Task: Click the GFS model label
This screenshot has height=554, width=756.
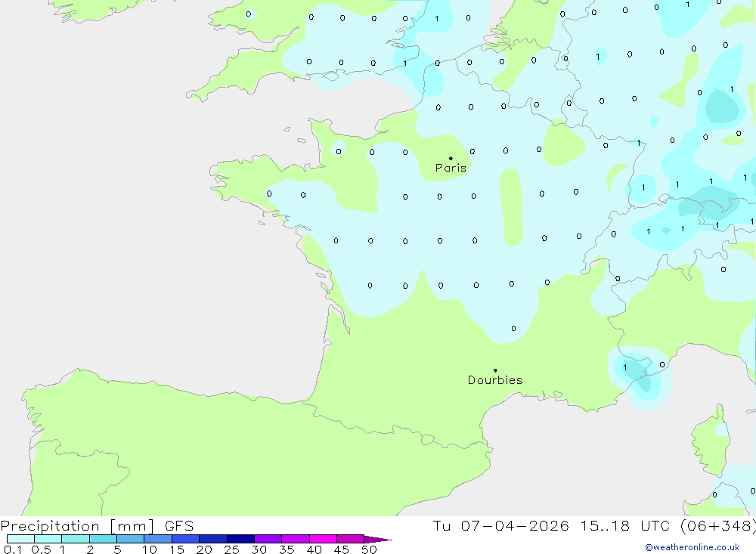Action: pyautogui.click(x=179, y=525)
